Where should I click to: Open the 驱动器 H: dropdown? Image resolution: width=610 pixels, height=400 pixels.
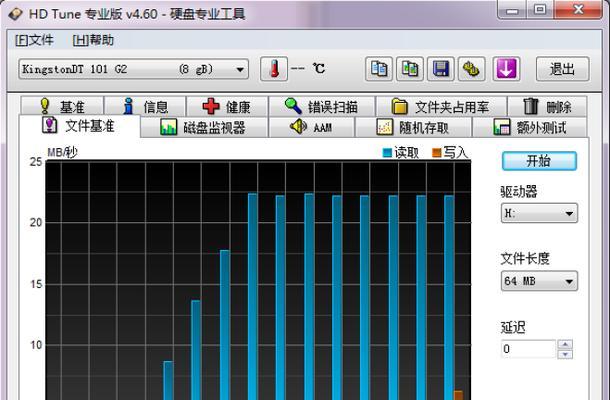point(539,213)
